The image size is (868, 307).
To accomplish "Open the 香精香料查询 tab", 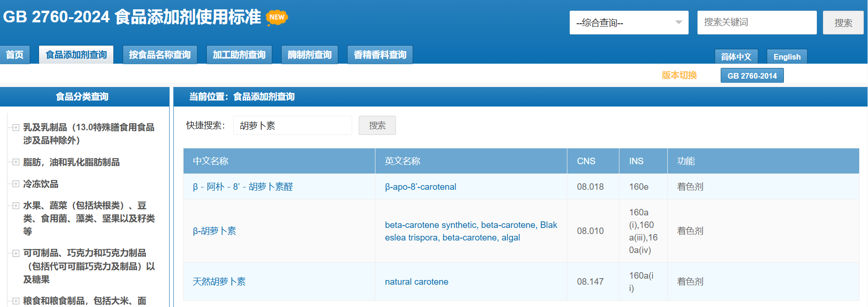I will click(380, 55).
